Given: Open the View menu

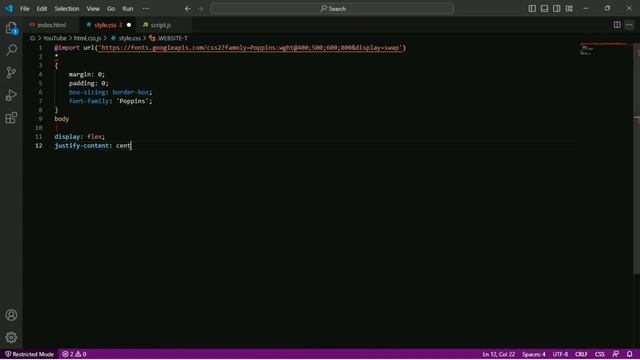Looking at the screenshot, I should pyautogui.click(x=93, y=9).
